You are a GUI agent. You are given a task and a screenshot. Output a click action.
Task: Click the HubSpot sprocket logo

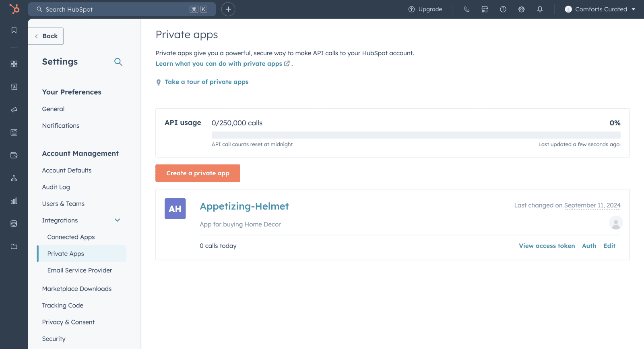14,9
